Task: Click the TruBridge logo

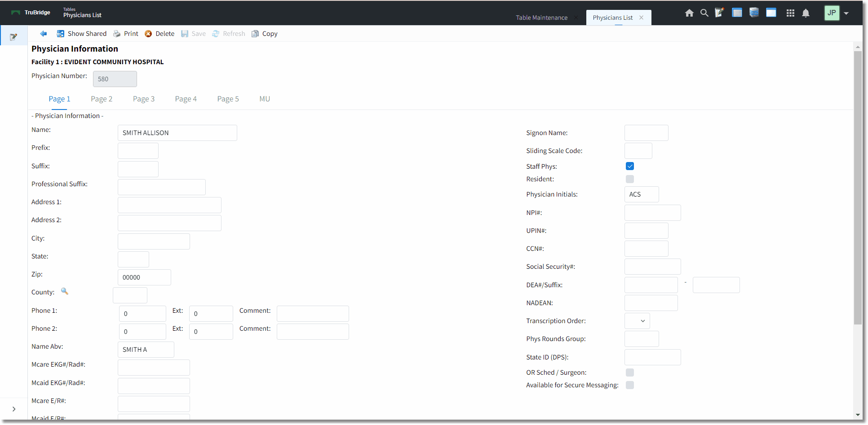Action: coord(31,13)
